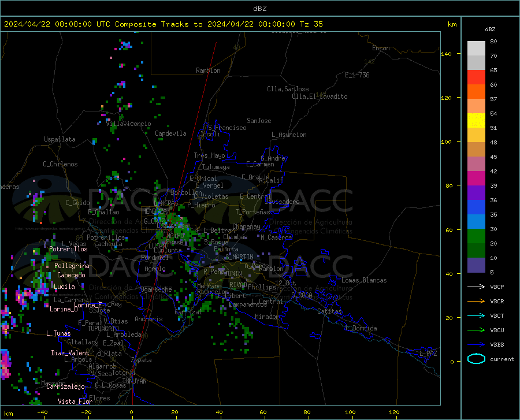
Task: Click the 'current' legend label
Action: click(x=502, y=359)
